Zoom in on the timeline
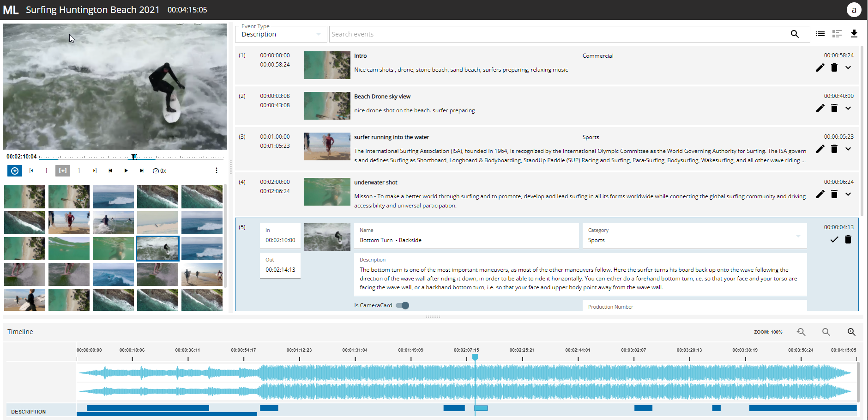The image size is (868, 420). (x=851, y=332)
